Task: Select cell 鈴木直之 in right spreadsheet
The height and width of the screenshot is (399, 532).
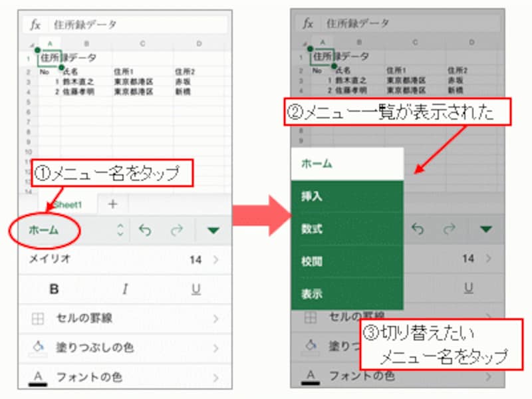Action: tap(351, 80)
